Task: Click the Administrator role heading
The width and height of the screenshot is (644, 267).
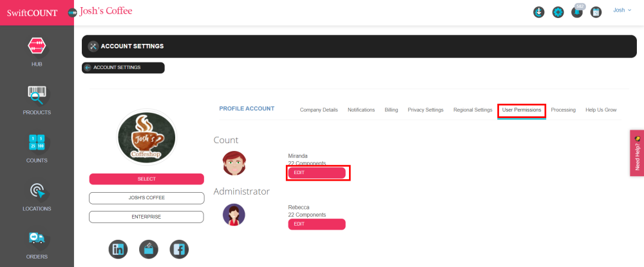Action: 241,192
